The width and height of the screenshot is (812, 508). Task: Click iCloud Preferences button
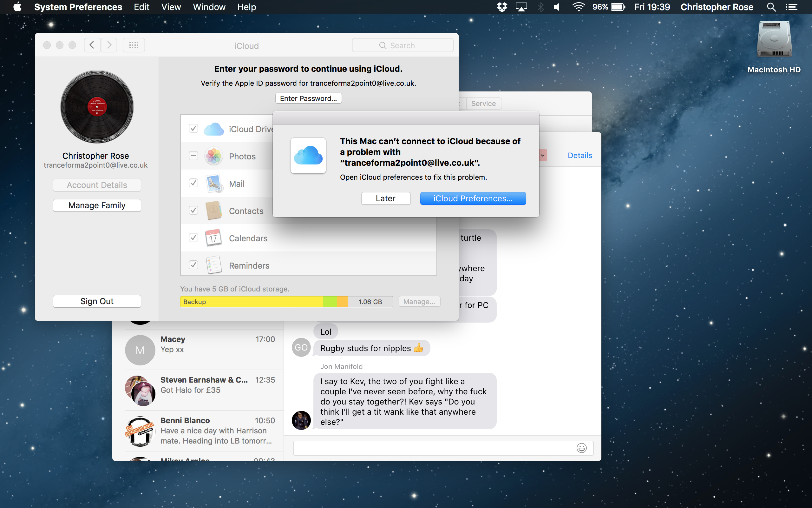click(473, 198)
